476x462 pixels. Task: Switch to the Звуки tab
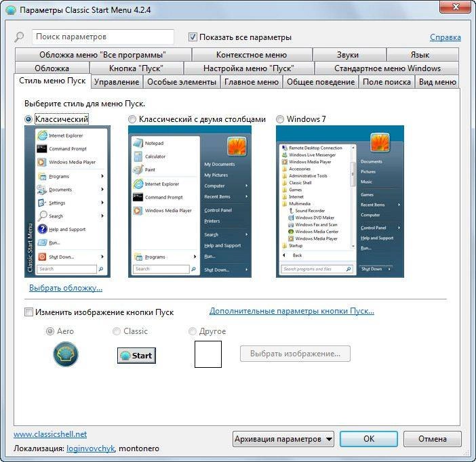348,55
